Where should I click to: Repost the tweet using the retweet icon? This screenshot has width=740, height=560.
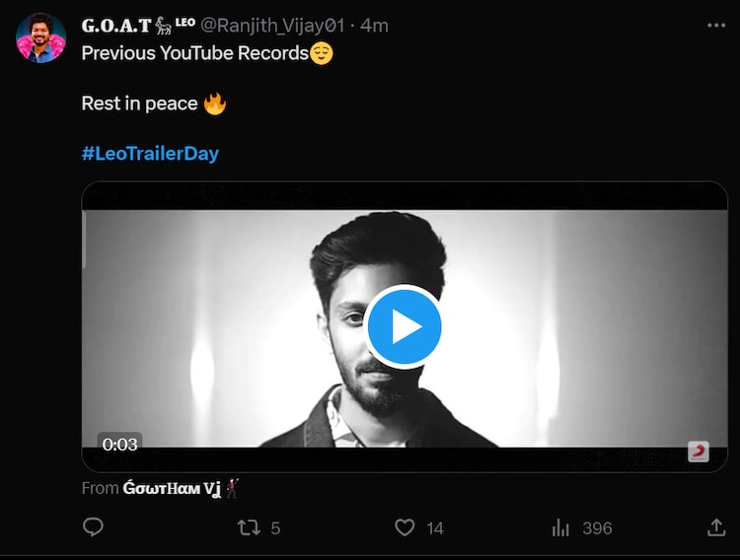pos(249,528)
